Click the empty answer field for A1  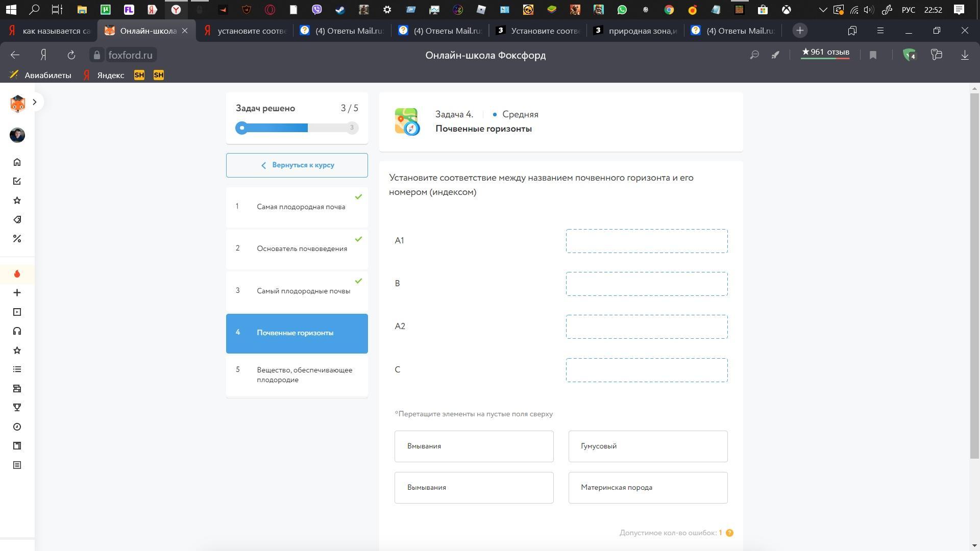coord(646,241)
